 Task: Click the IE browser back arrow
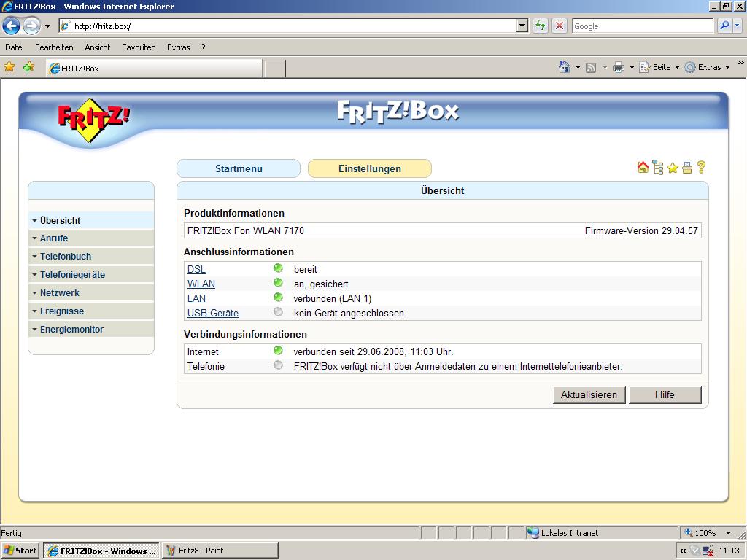coord(11,26)
